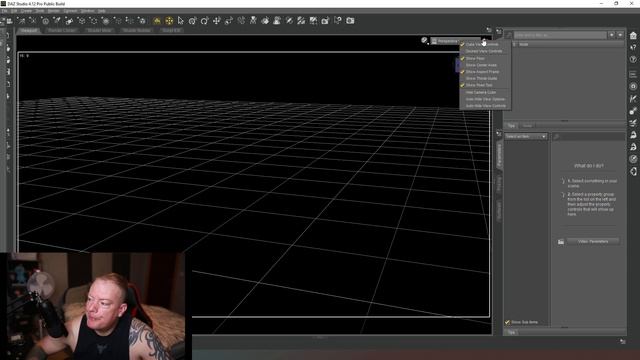
Task: Click the mouse cursor icon with question mark on sidebar
Action: pyautogui.click(x=633, y=48)
